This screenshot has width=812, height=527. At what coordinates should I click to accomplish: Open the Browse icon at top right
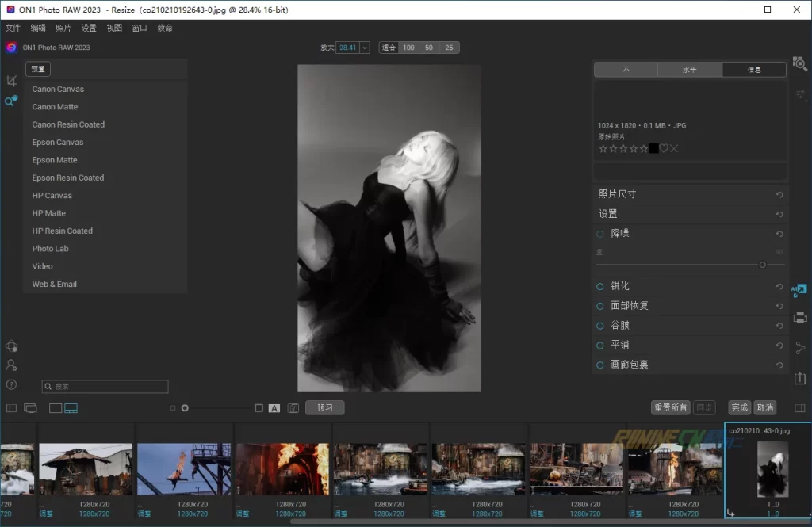point(800,63)
